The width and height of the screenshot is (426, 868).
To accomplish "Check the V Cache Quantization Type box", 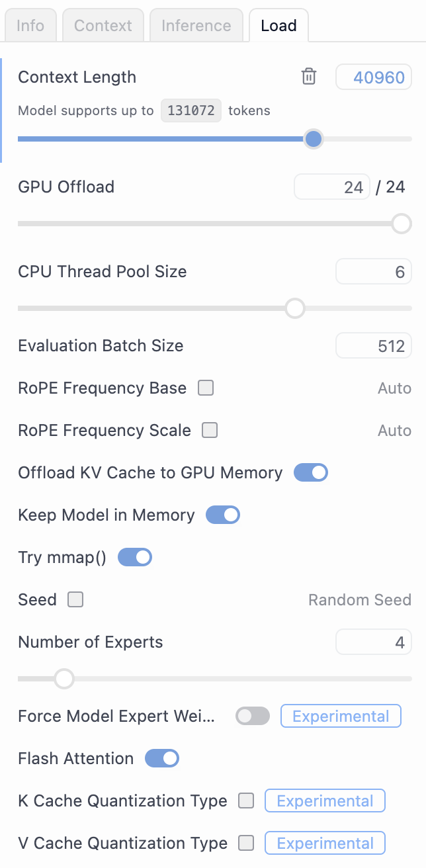I will (x=246, y=844).
